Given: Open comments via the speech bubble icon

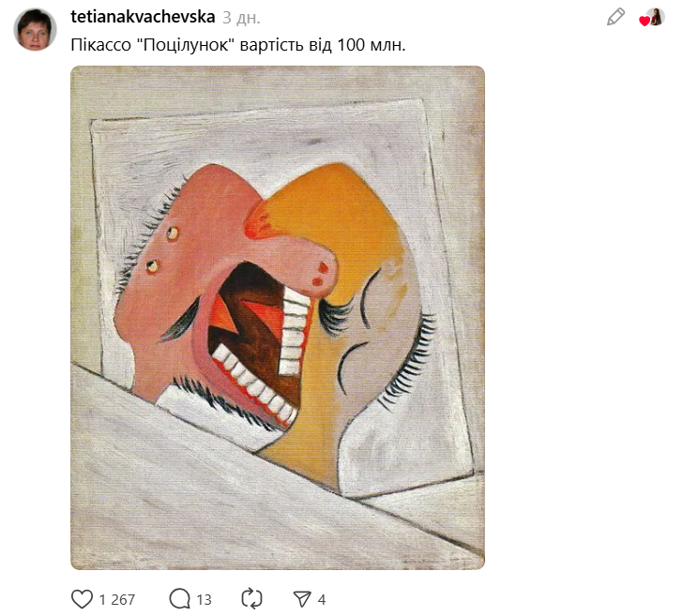Looking at the screenshot, I should coord(179,599).
